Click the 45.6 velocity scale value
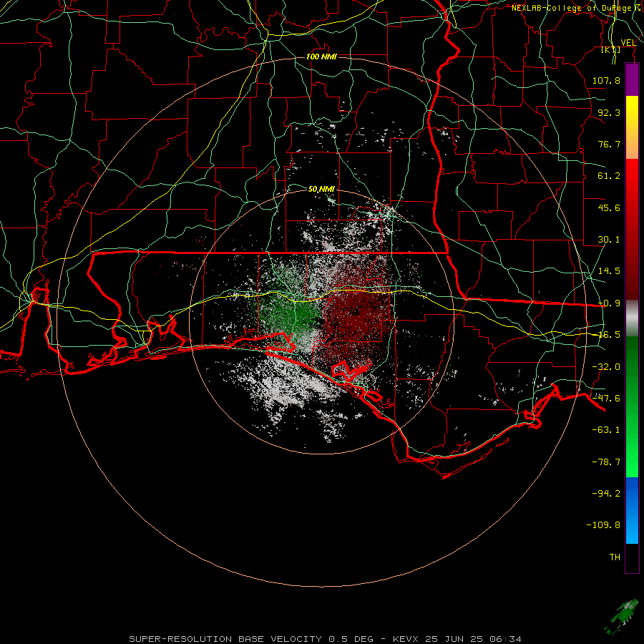Image resolution: width=644 pixels, height=644 pixels. (x=609, y=208)
